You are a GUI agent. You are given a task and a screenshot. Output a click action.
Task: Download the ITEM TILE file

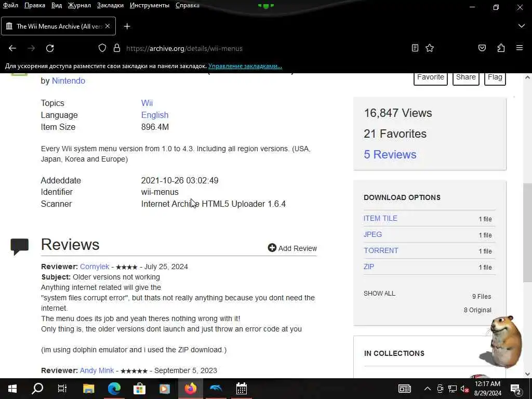380,218
